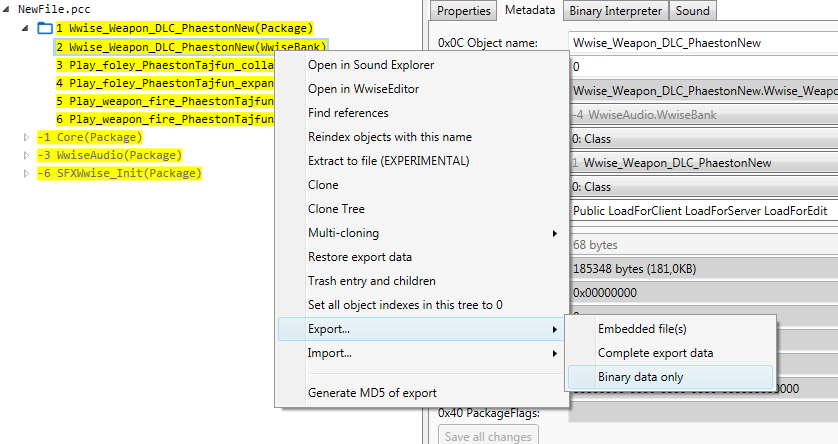The width and height of the screenshot is (838, 444).
Task: Click the Export... menu entry
Action: [x=422, y=329]
